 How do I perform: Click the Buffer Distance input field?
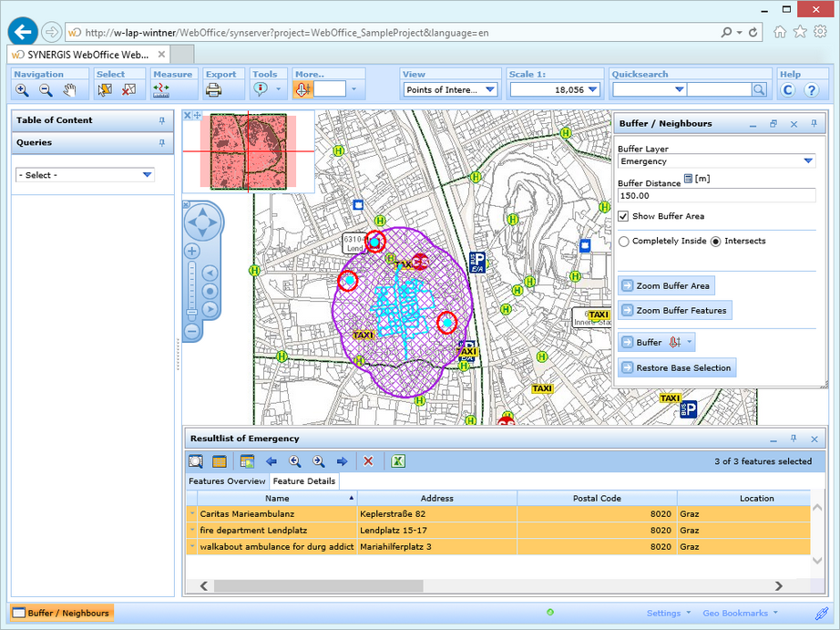[716, 195]
